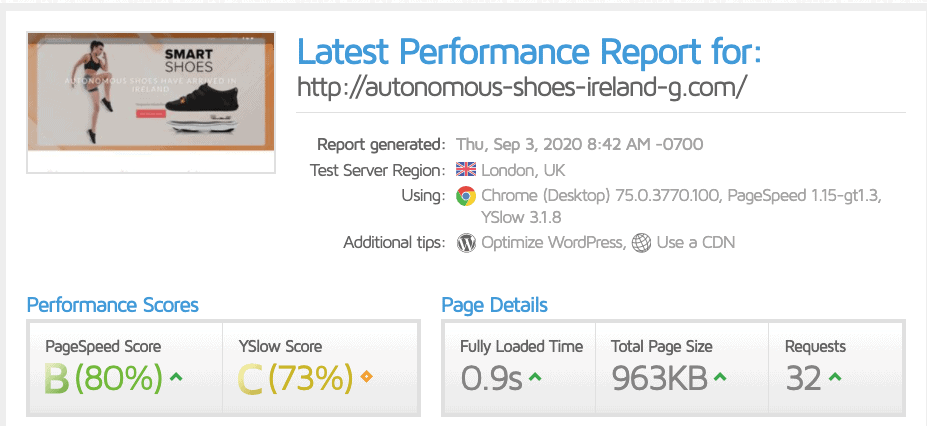This screenshot has height=426, width=927.
Task: Click green arrow beside PageSpeed Score
Action: [176, 377]
